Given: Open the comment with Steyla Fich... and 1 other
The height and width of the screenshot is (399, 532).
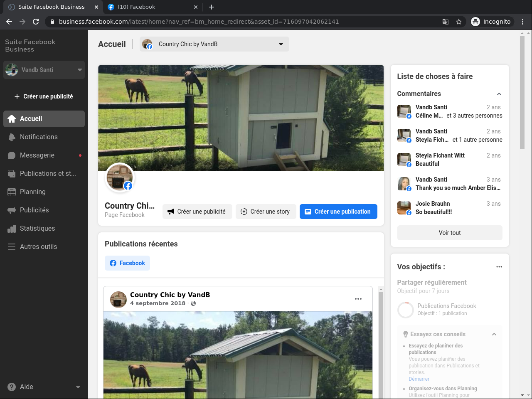Looking at the screenshot, I should (x=450, y=135).
